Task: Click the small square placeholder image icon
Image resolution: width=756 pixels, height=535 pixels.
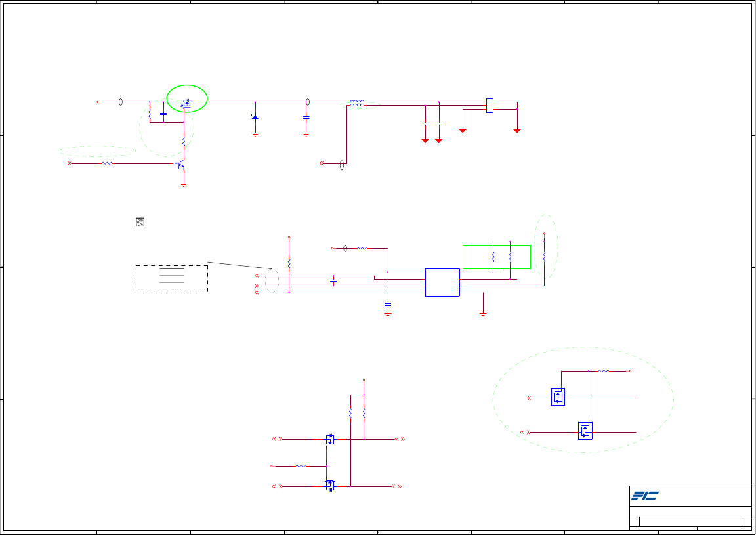Action: pos(140,222)
